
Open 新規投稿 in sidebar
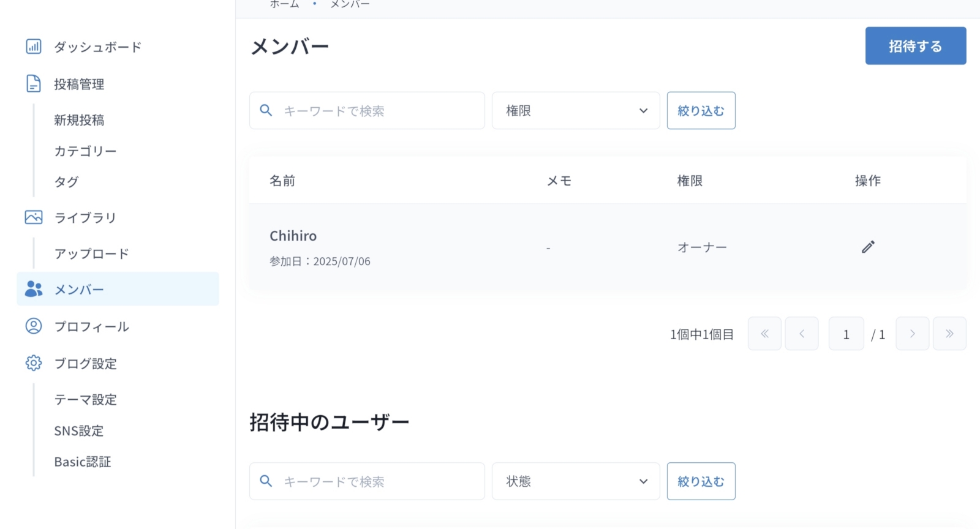(79, 120)
